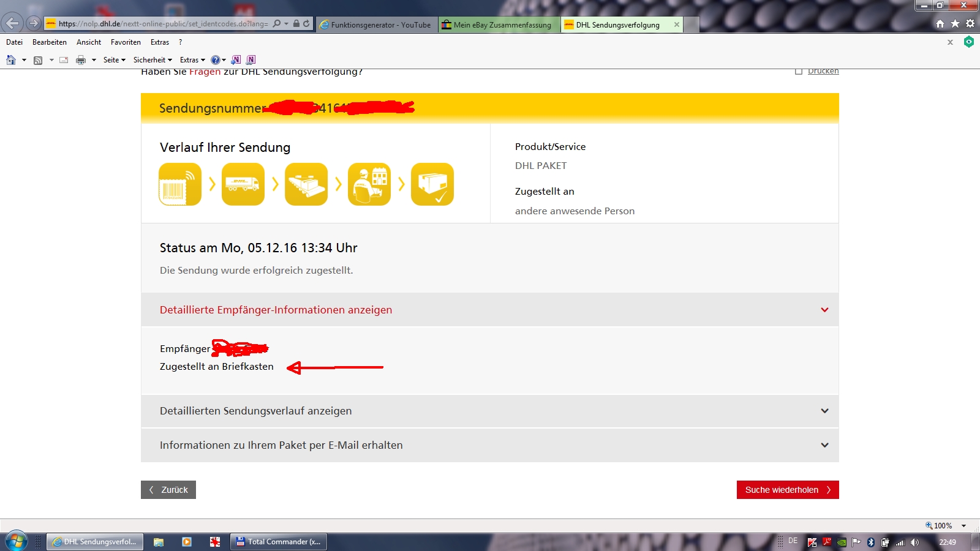Open browser settings gear icon
The image size is (980, 551).
tap(970, 24)
